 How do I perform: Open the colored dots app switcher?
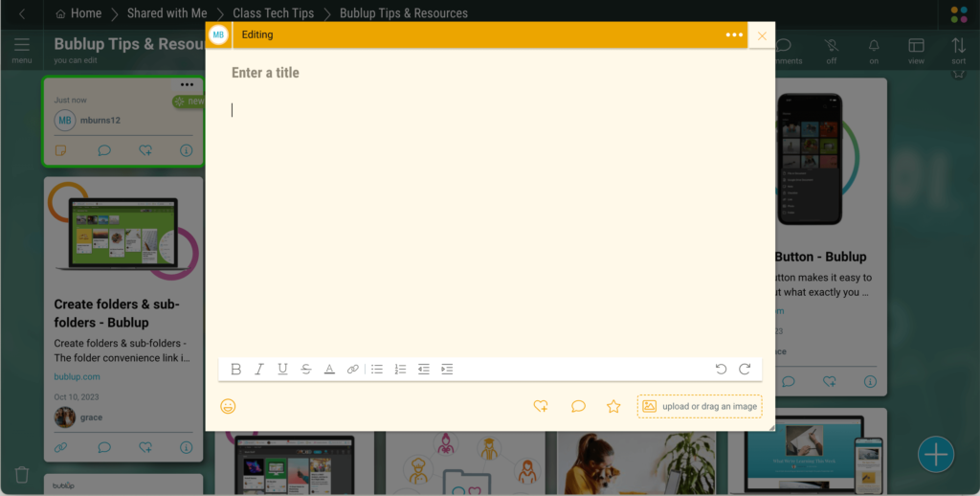click(959, 14)
